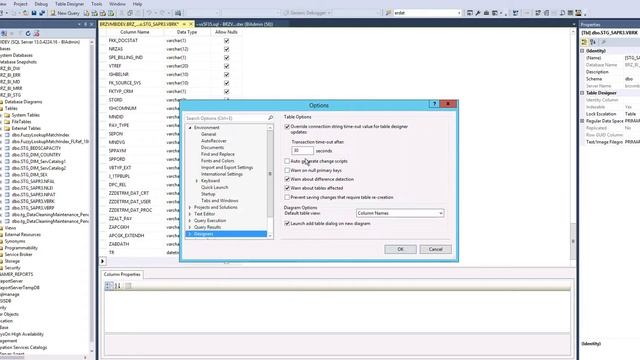Collapse the Environment node in Options tree
Screen dimensions: 640x360
tap(190, 128)
